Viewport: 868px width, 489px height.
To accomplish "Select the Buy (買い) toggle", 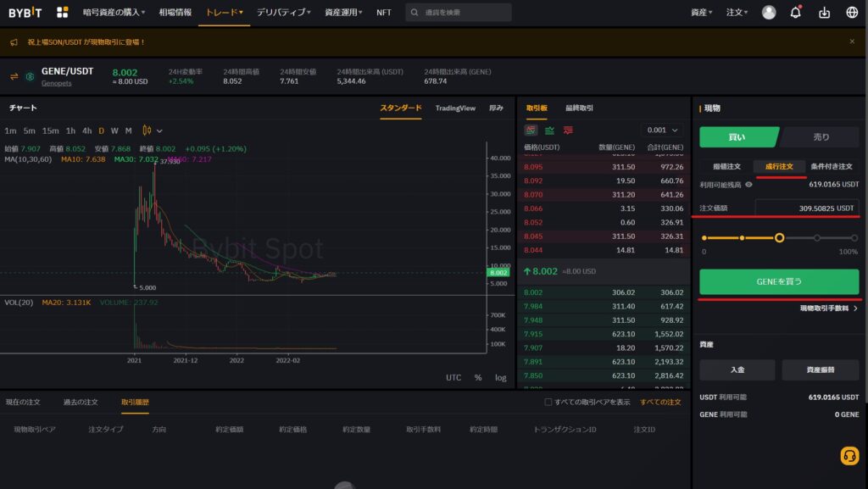I will coord(738,137).
